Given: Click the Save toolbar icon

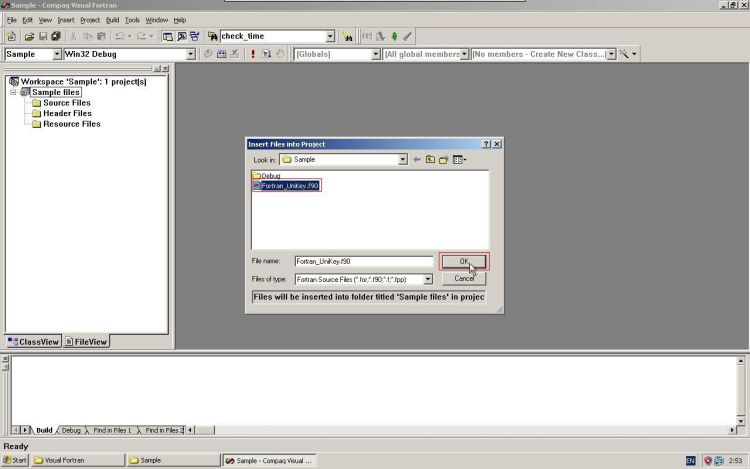Looking at the screenshot, I should 43,36.
